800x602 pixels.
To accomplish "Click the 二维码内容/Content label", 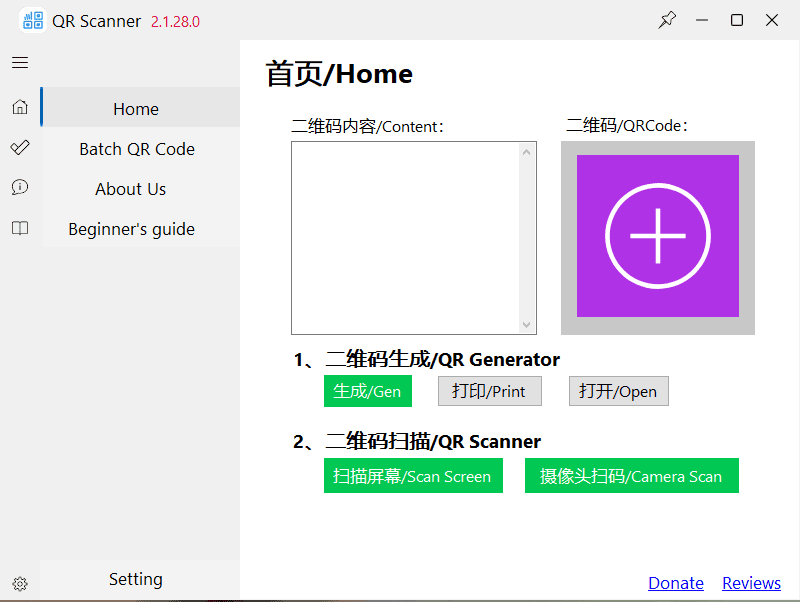I will tap(367, 126).
